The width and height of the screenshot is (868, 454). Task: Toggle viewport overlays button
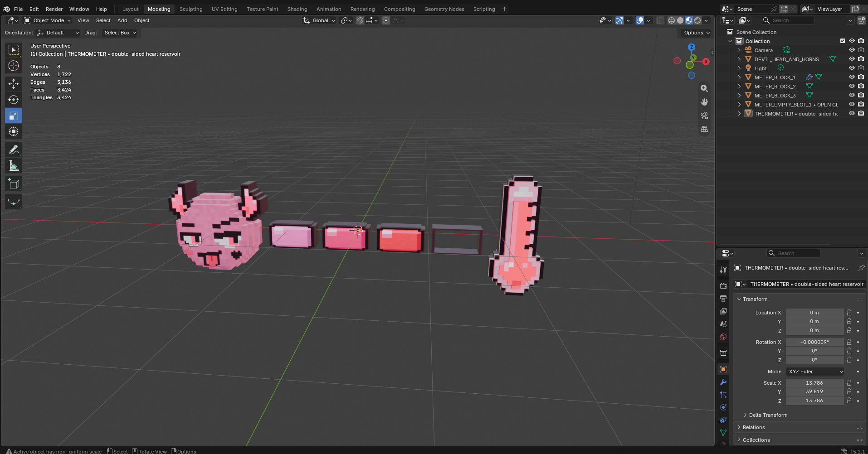[x=640, y=20]
